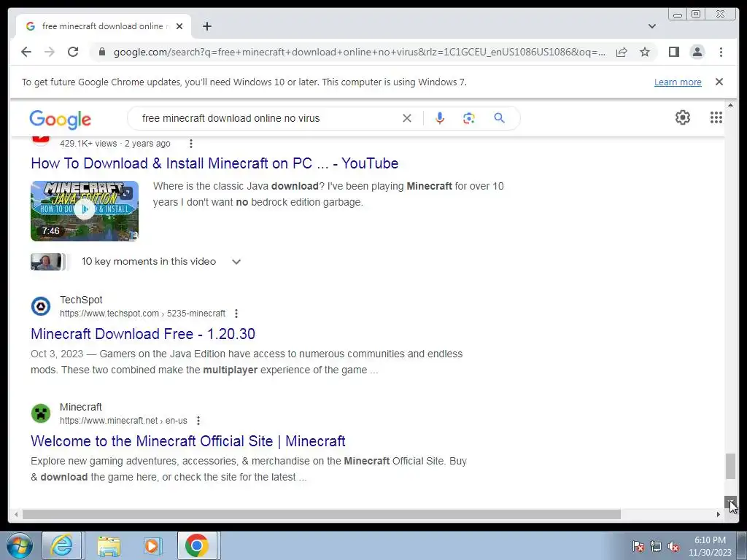Open a new tab with the plus button
Image resolution: width=747 pixels, height=560 pixels.
click(x=206, y=26)
